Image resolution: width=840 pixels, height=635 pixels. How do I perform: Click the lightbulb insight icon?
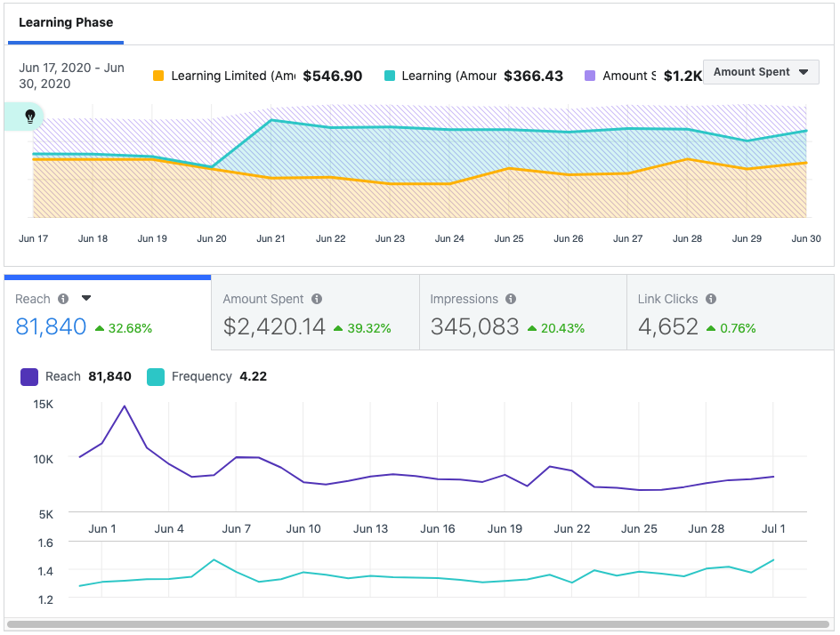point(29,117)
